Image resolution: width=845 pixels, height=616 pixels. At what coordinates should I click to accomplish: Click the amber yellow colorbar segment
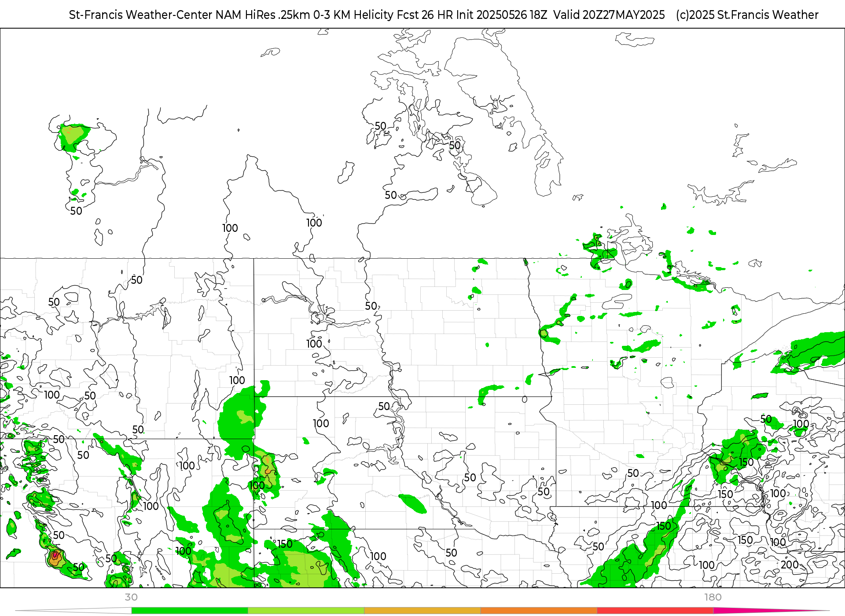click(x=422, y=611)
